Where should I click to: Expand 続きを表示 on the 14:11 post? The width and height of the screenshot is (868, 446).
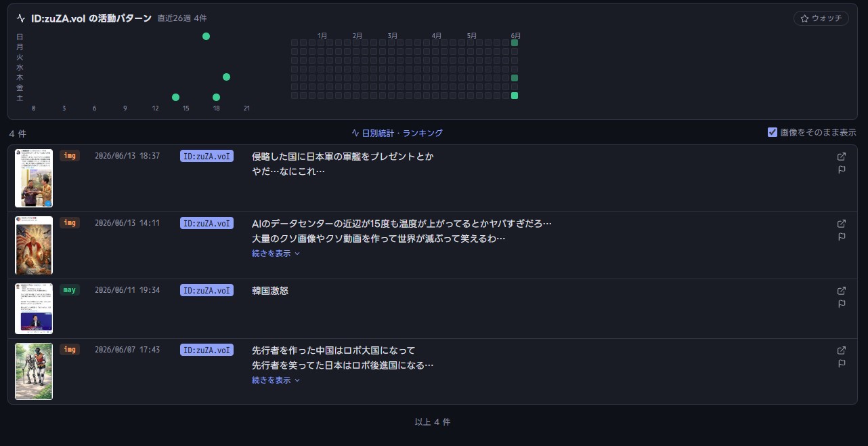click(x=276, y=254)
